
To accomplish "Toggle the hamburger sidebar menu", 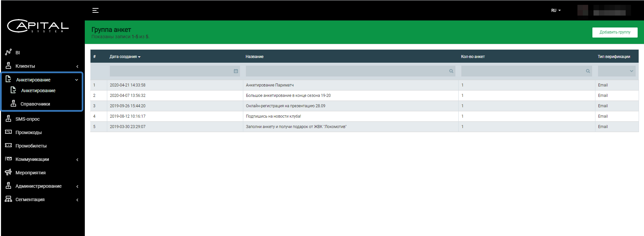I will tap(95, 10).
